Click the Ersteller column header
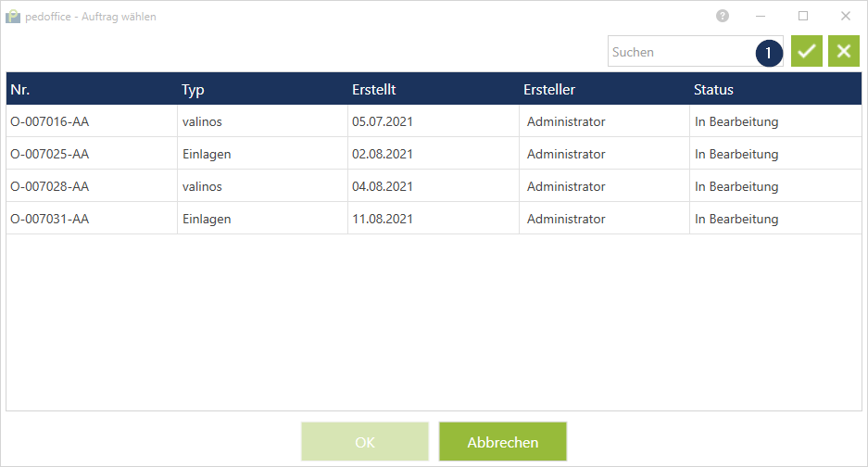The width and height of the screenshot is (868, 467). 549,90
